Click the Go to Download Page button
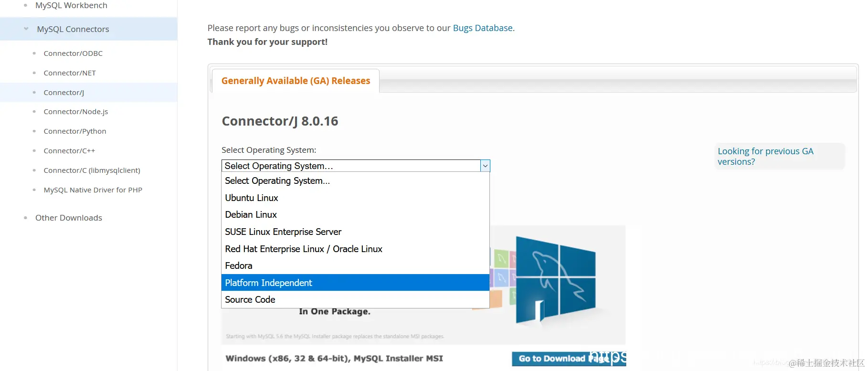Screen dimensions: 868x371 [569, 359]
